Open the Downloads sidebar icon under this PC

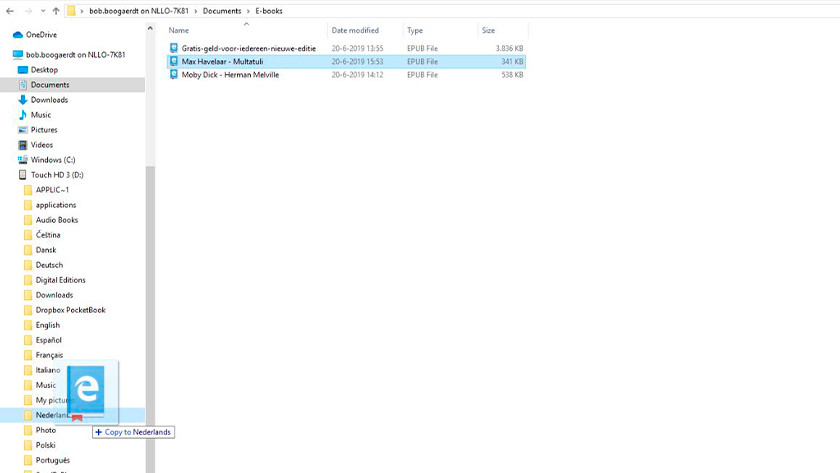click(x=23, y=100)
